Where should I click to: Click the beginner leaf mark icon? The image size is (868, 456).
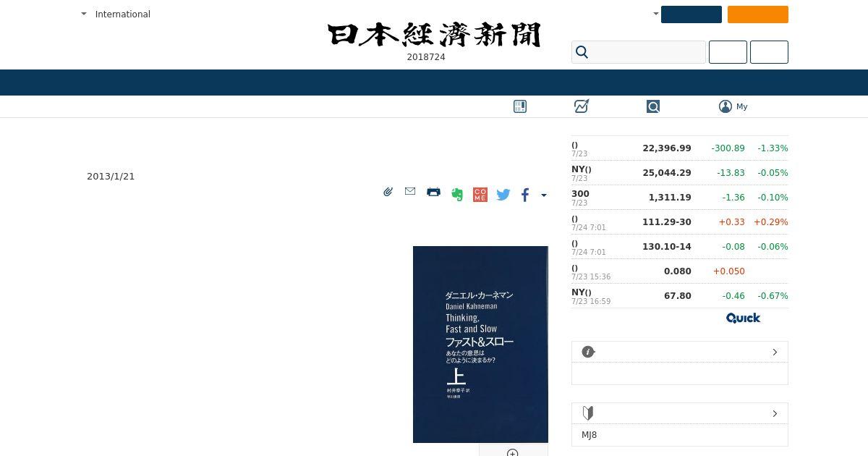pos(588,413)
